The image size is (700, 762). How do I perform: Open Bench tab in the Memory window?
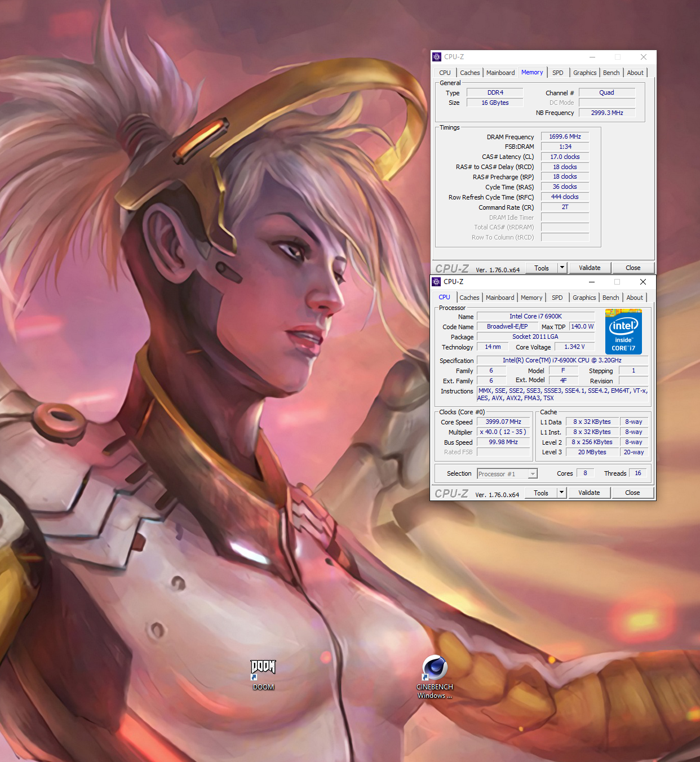pos(612,73)
